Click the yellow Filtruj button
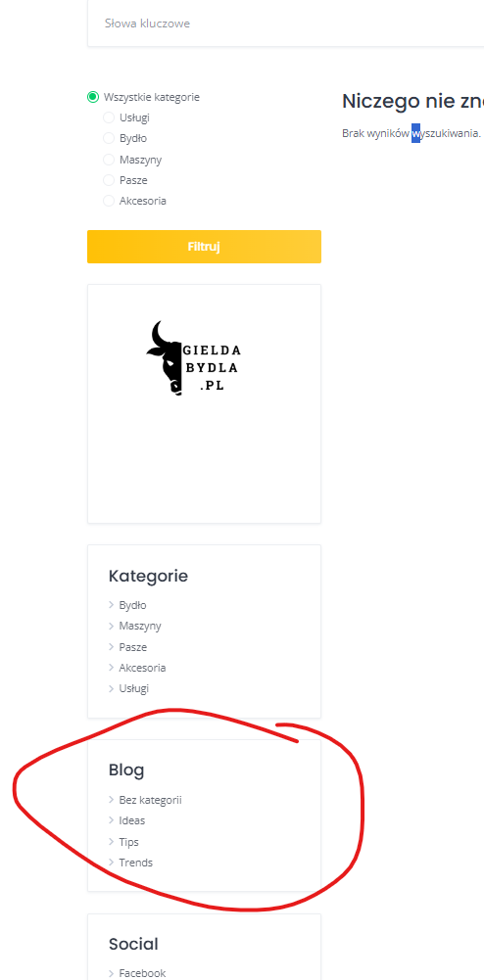The height and width of the screenshot is (980, 484). tap(204, 247)
